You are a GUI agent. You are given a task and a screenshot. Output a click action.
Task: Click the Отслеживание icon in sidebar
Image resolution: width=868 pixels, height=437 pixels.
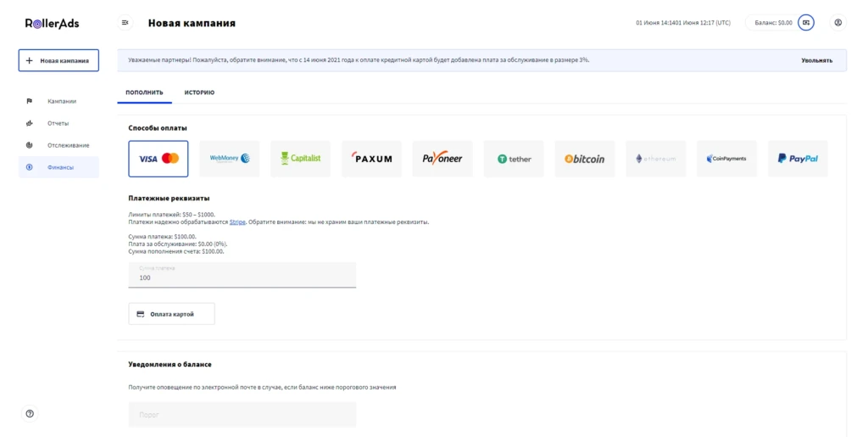(x=30, y=145)
